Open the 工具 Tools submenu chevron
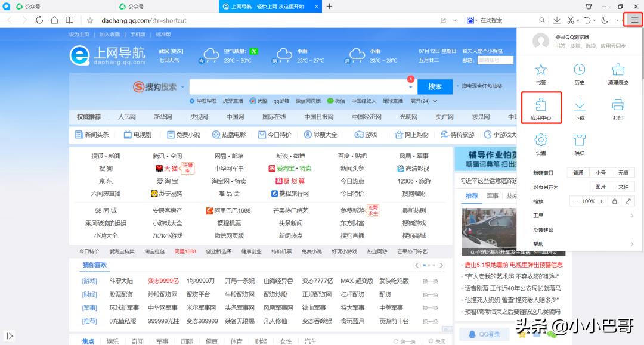 coord(631,216)
